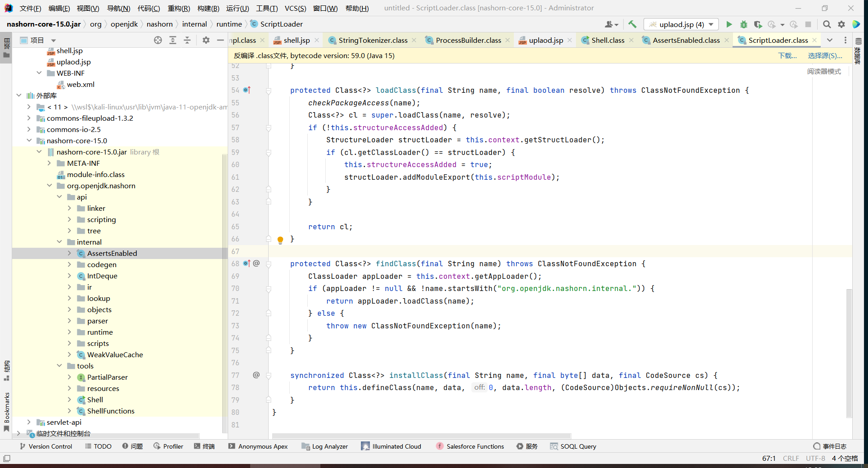Image resolution: width=868 pixels, height=468 pixels.
Task: Fold the if block at line 70
Action: pos(269,289)
